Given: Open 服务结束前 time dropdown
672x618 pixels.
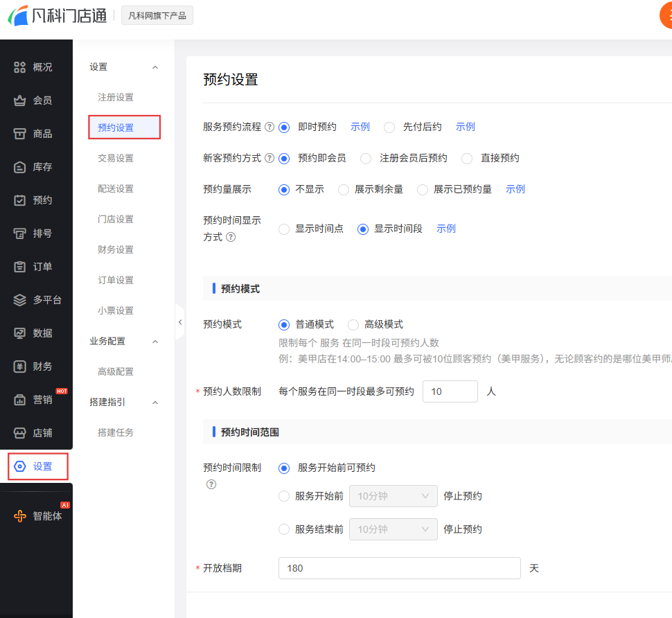Looking at the screenshot, I should click(x=393, y=529).
